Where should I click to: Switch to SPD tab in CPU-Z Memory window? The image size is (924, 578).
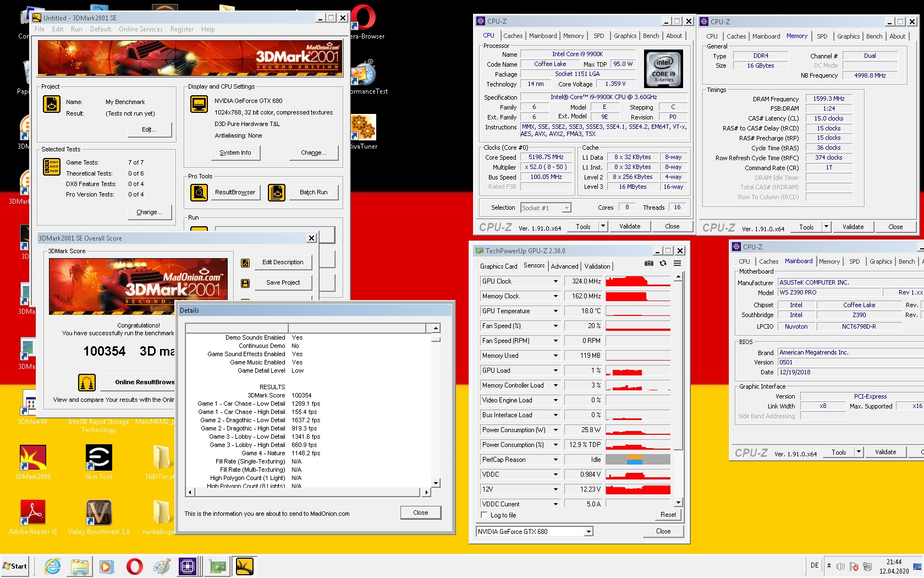pos(822,36)
